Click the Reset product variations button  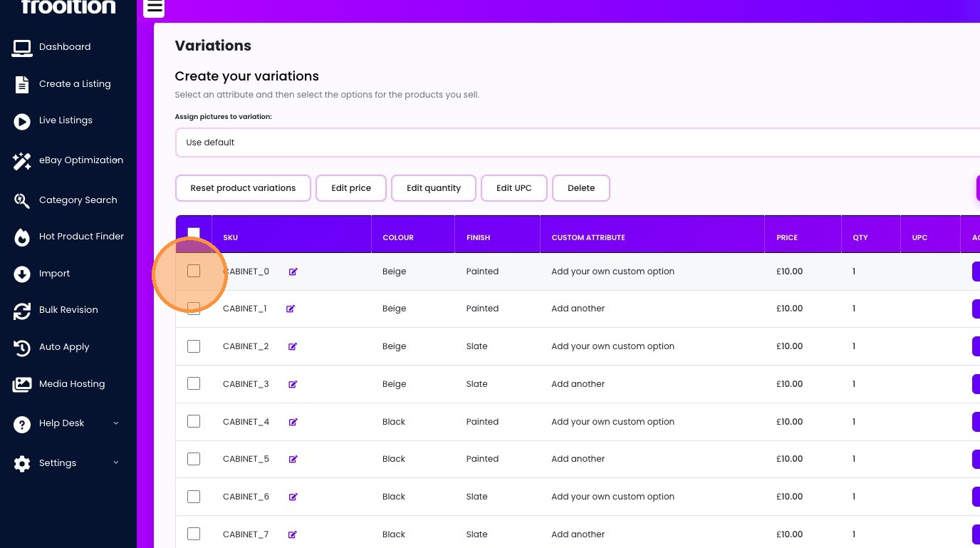[x=243, y=188]
